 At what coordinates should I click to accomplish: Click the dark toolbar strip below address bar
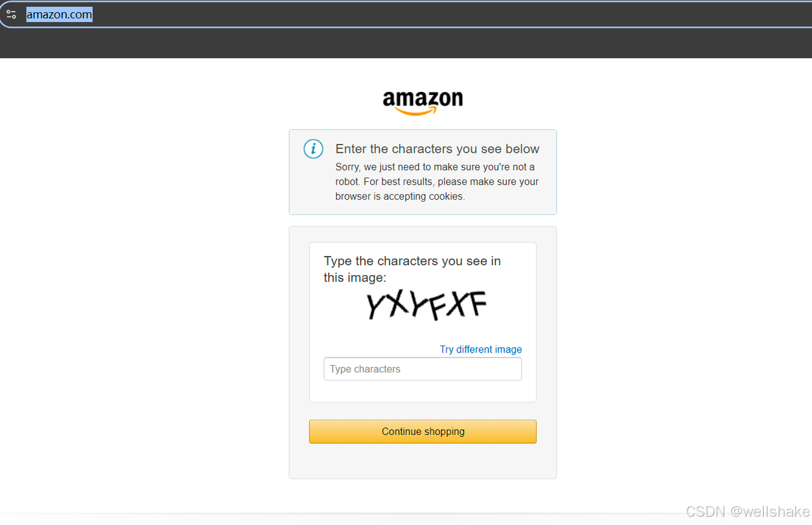(406, 43)
